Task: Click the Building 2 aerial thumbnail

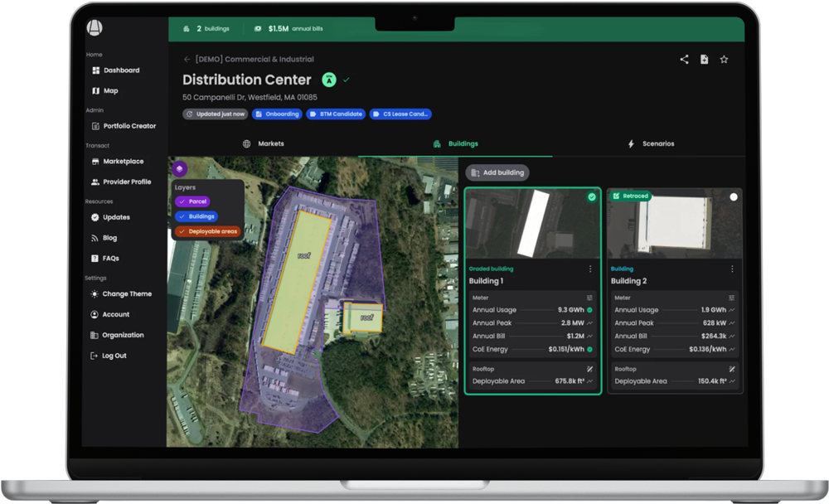Action: [675, 224]
